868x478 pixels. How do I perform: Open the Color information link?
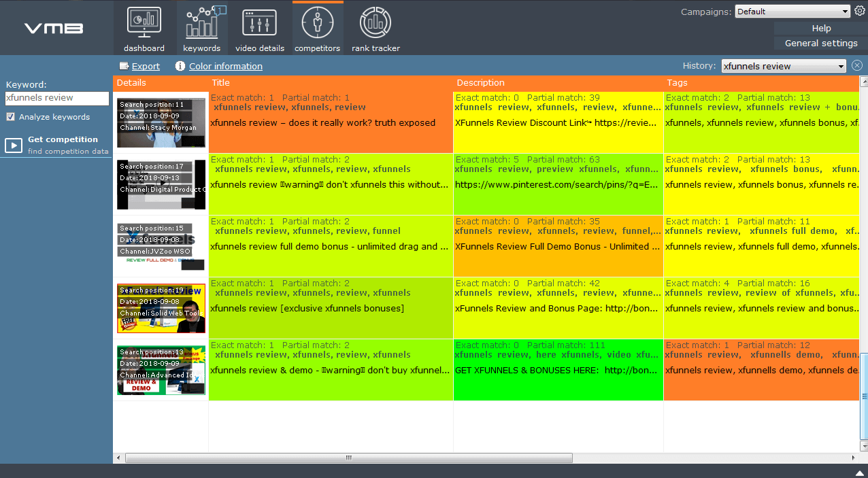point(226,66)
